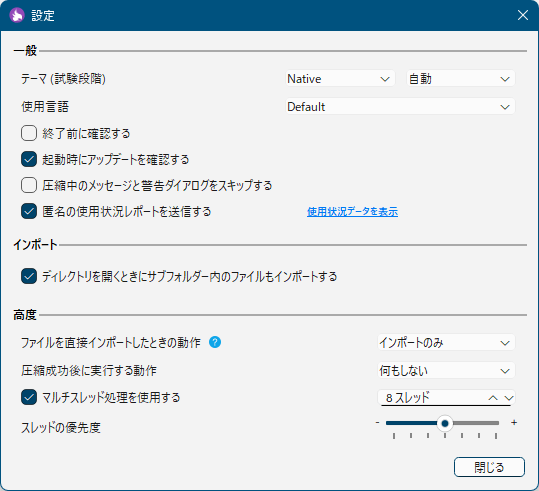Click the purple app icon in title bar
This screenshot has width=539, height=491.
pos(16,15)
